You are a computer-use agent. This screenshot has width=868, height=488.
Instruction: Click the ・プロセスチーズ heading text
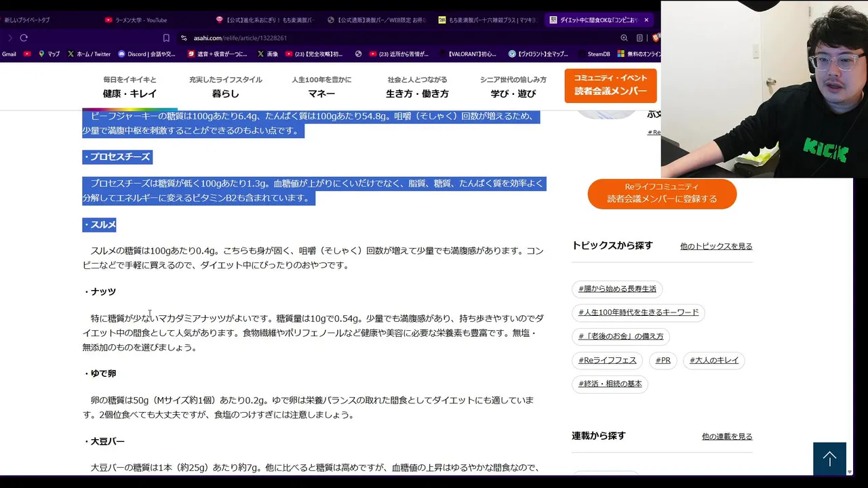(x=117, y=157)
